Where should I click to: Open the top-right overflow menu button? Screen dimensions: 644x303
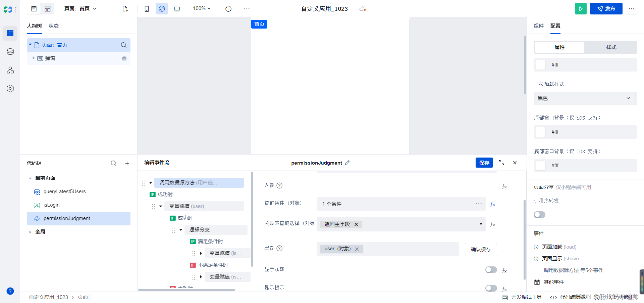pyautogui.click(x=631, y=9)
